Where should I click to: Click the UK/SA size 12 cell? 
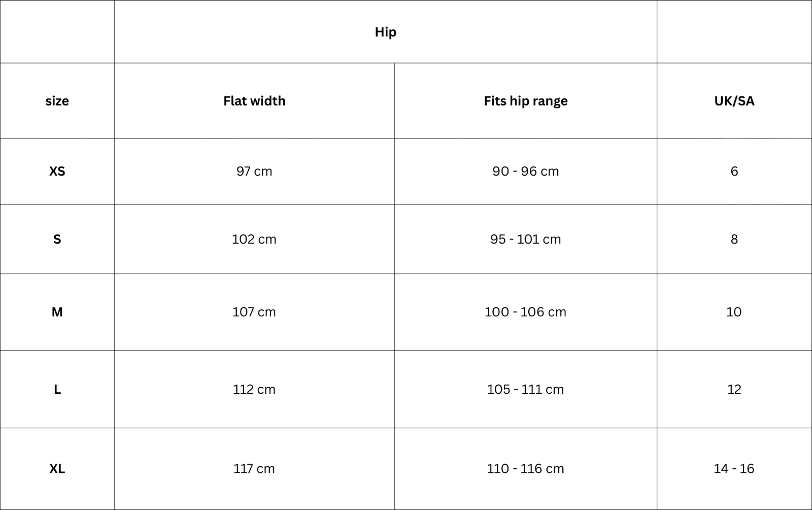coord(734,390)
